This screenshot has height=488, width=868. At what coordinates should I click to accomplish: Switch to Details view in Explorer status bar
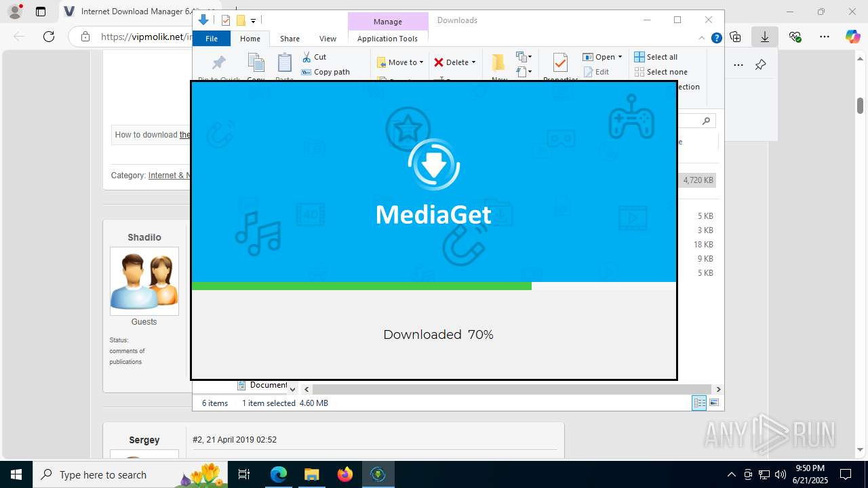(x=699, y=403)
